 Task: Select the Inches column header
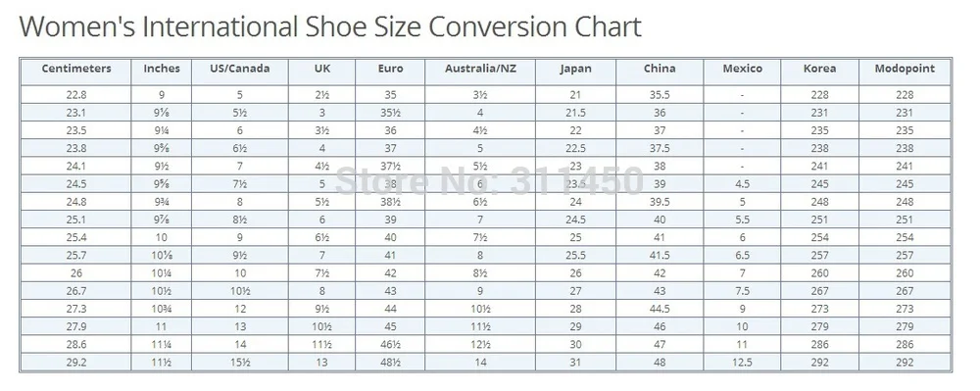(x=162, y=69)
